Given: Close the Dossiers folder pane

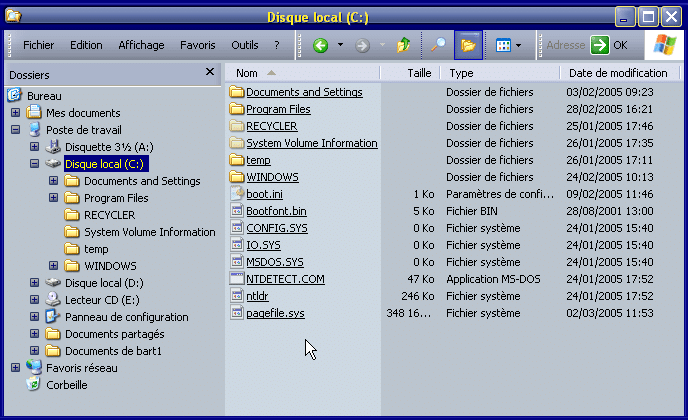Looking at the screenshot, I should point(210,72).
